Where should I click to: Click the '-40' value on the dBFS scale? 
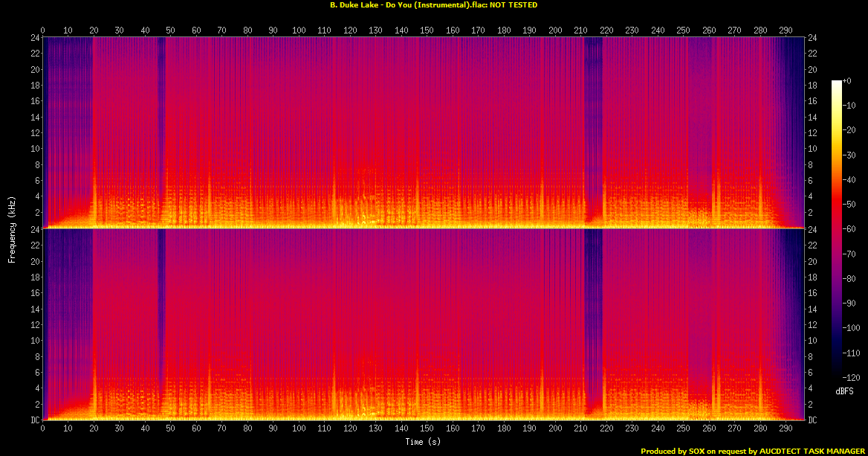pyautogui.click(x=849, y=179)
